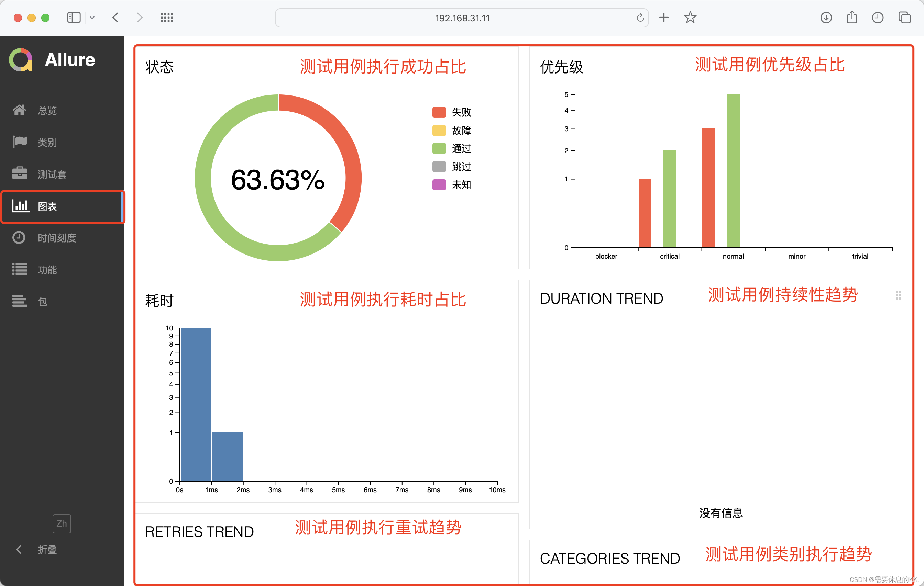924x586 pixels.
Task: Select the Graphs (图表) bar chart icon
Action: (x=21, y=206)
